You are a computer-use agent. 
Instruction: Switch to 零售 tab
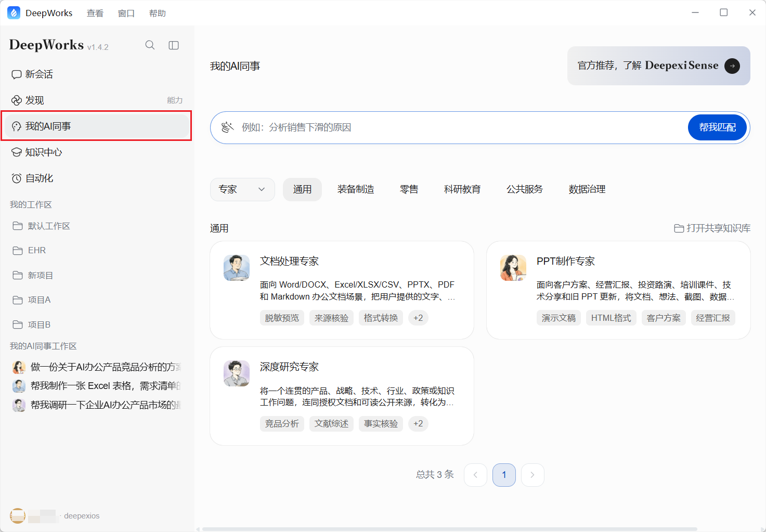[x=409, y=189]
